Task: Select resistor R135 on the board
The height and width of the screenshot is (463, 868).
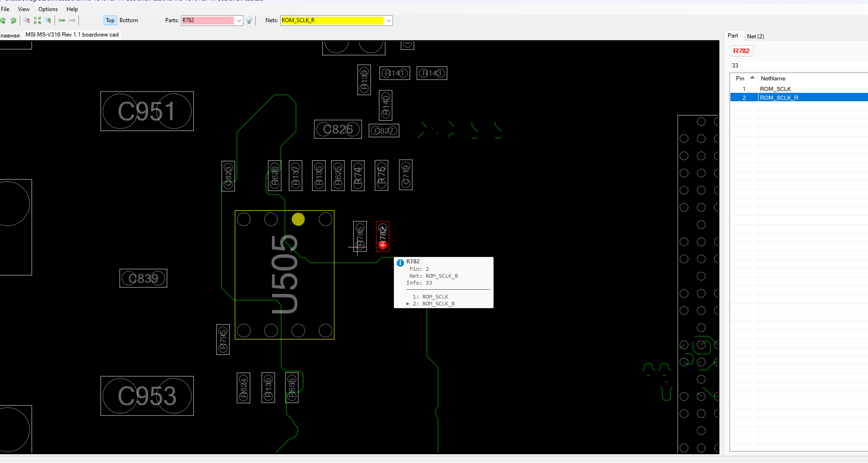Action: 319,176
